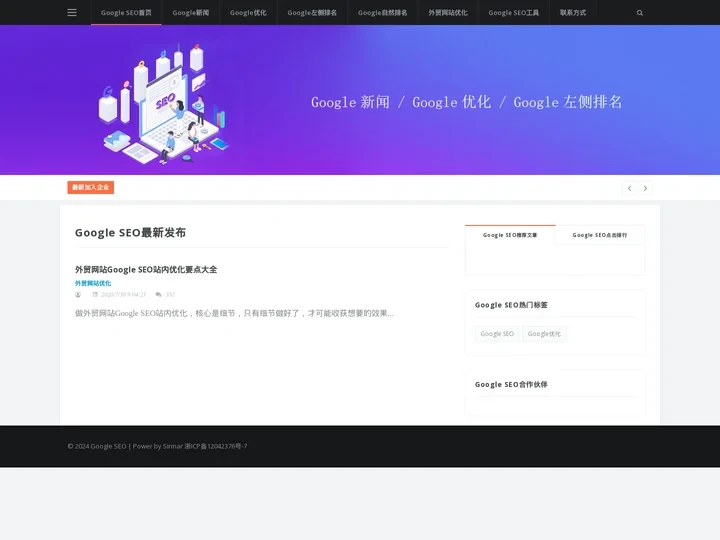Viewport: 720px width, 540px height.
Task: Open Google左侧排名 nav item
Action: pos(312,13)
